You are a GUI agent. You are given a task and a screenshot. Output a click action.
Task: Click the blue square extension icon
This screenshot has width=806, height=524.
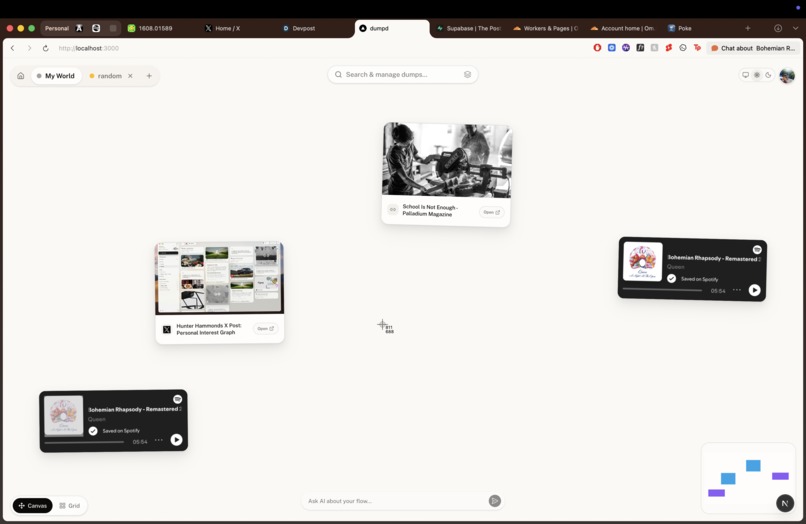point(611,48)
